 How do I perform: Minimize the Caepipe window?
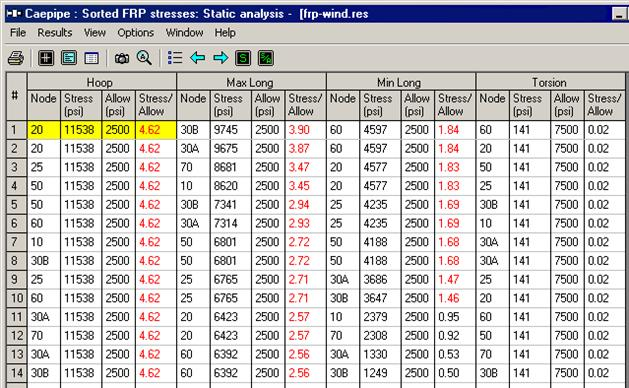(x=620, y=14)
